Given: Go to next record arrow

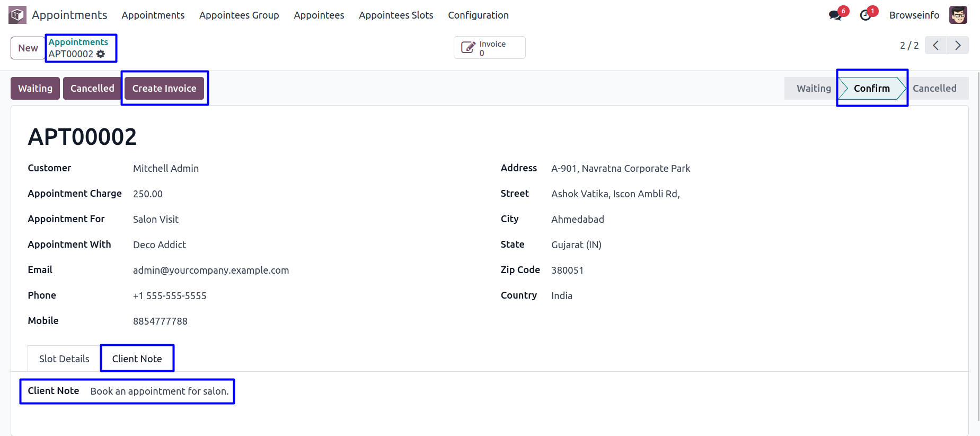Looking at the screenshot, I should pos(958,46).
